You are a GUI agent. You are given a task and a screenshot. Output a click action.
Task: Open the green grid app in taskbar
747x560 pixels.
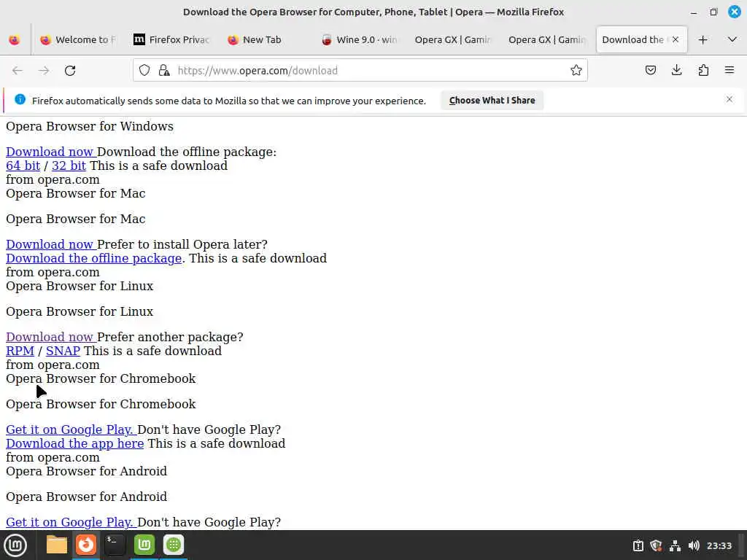(174, 545)
